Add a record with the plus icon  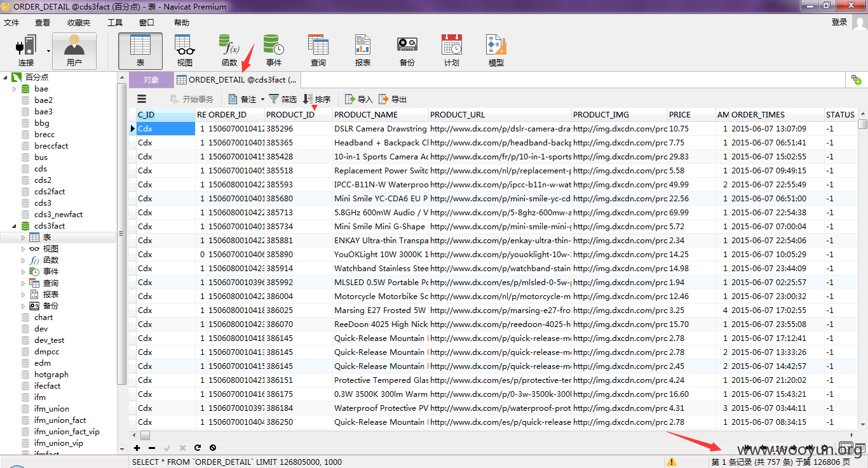tap(137, 448)
